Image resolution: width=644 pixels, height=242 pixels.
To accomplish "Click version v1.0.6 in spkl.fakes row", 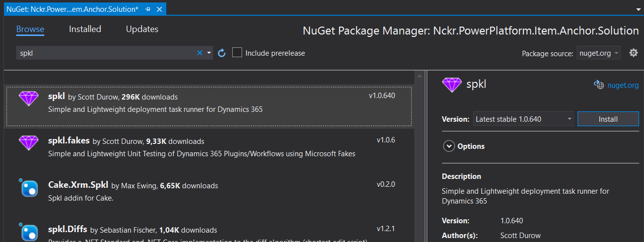I will (x=386, y=140).
